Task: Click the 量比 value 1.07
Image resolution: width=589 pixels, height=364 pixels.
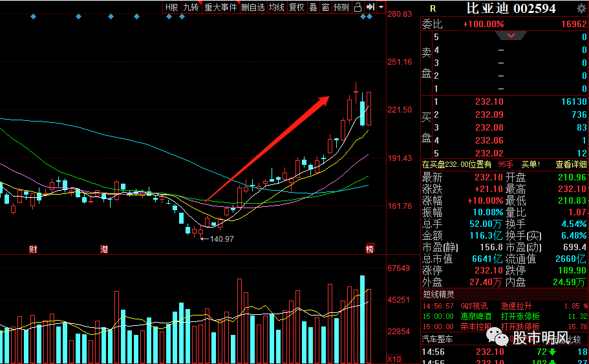Action: 577,212
